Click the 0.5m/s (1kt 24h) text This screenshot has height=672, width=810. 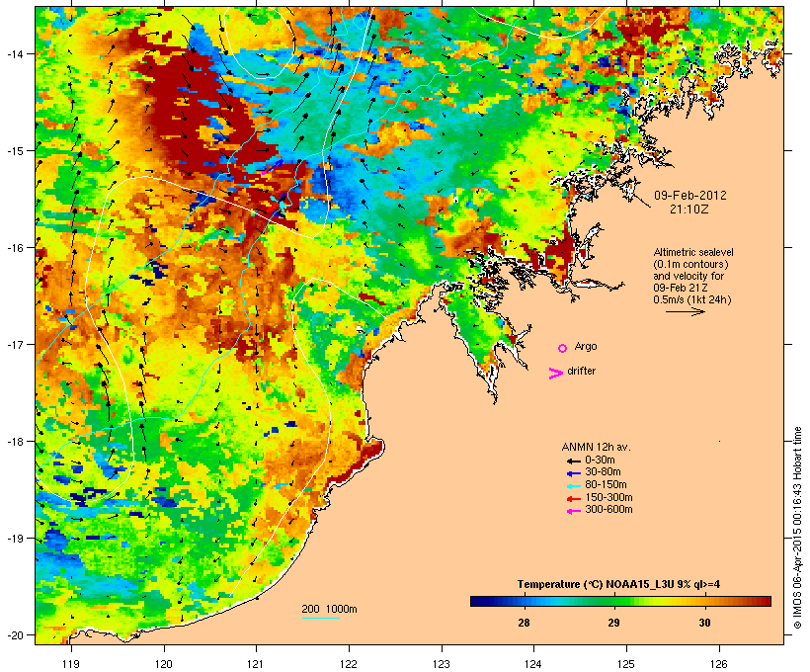pyautogui.click(x=692, y=299)
